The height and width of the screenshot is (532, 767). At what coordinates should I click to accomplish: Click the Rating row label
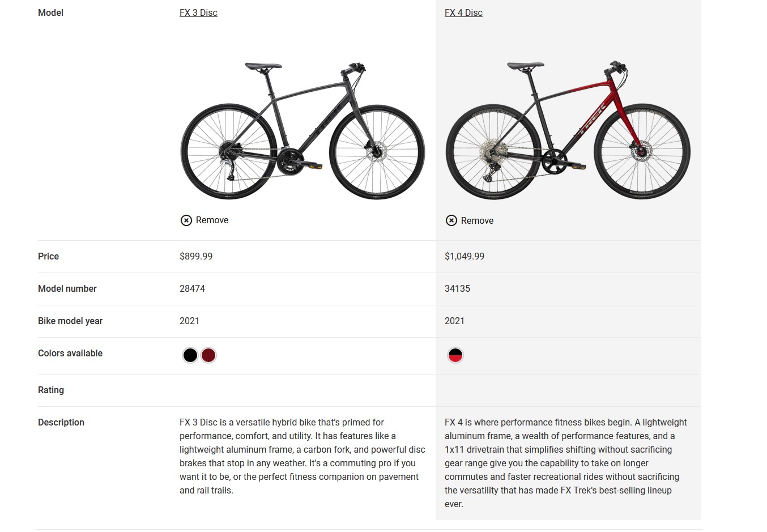tap(51, 390)
